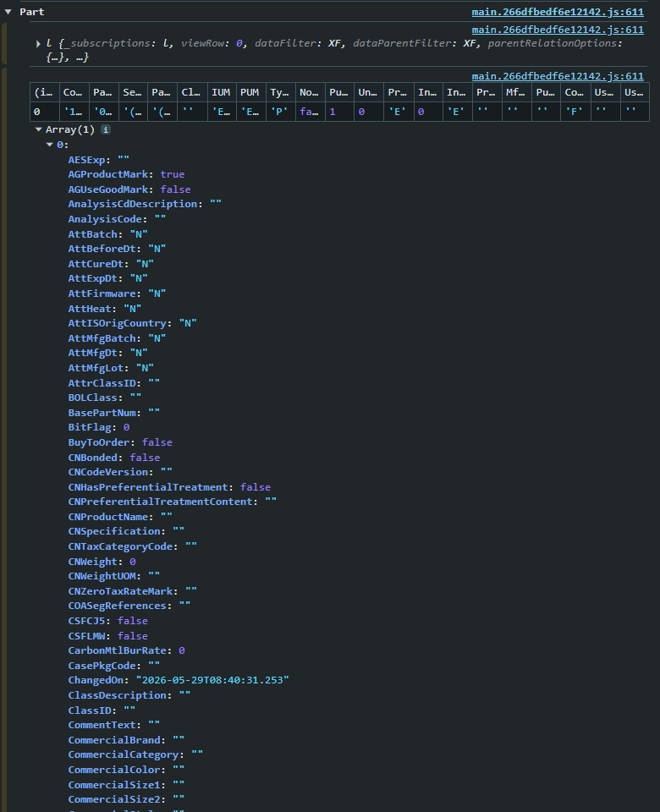Select the AttMfgBatch property
This screenshot has height=812, width=660.
117,338
